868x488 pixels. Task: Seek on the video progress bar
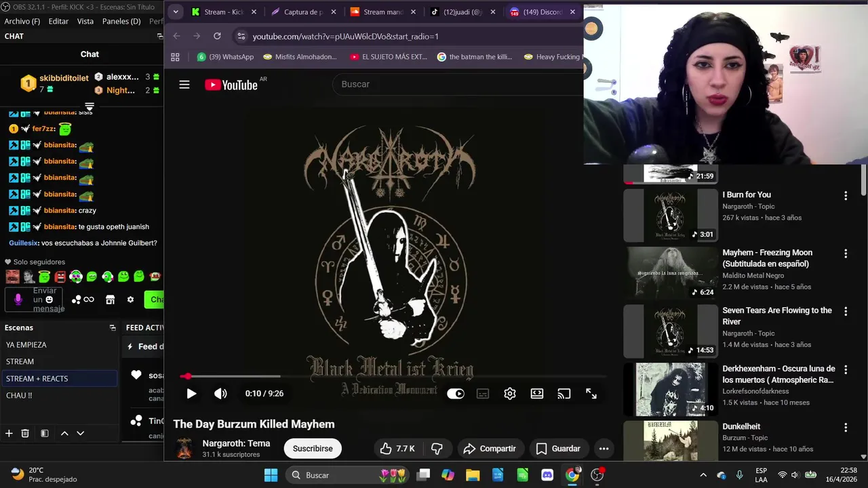pyautogui.click(x=393, y=376)
